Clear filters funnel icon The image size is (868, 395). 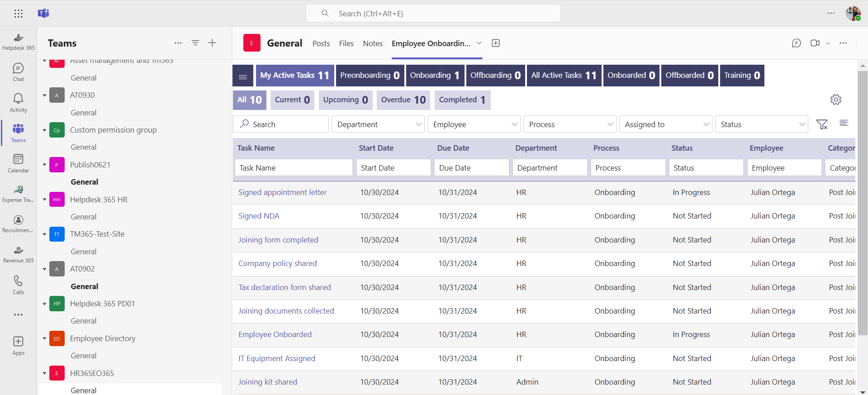pyautogui.click(x=822, y=124)
